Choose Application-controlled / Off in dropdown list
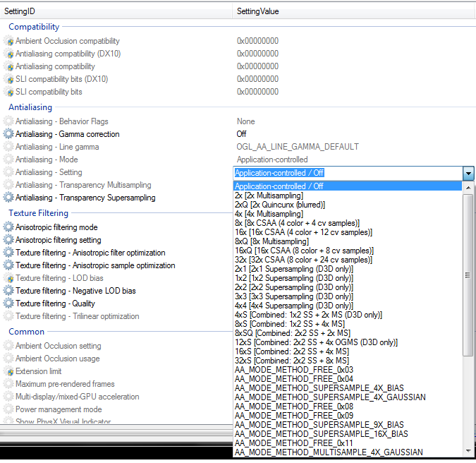 pyautogui.click(x=348, y=186)
